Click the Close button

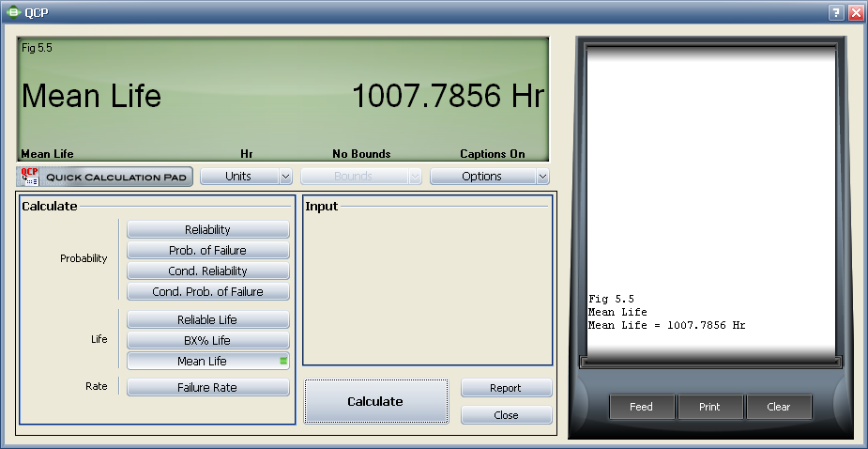click(506, 414)
